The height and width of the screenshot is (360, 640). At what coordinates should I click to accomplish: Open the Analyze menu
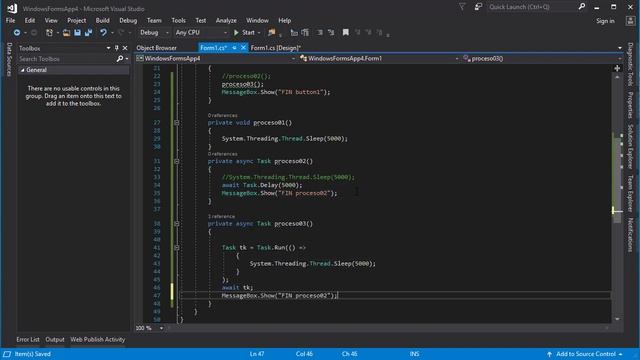tap(226, 20)
